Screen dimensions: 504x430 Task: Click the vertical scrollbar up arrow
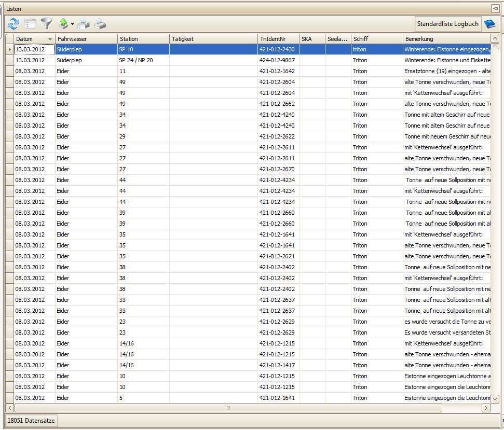(x=495, y=38)
